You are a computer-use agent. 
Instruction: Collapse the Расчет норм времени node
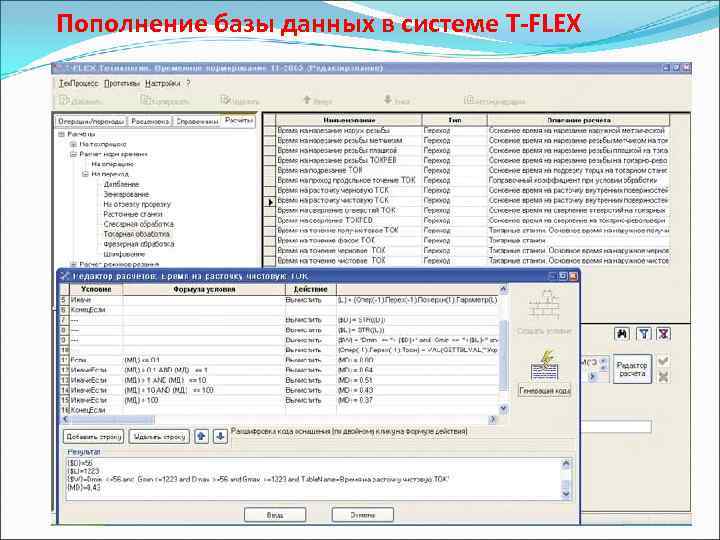(73, 155)
